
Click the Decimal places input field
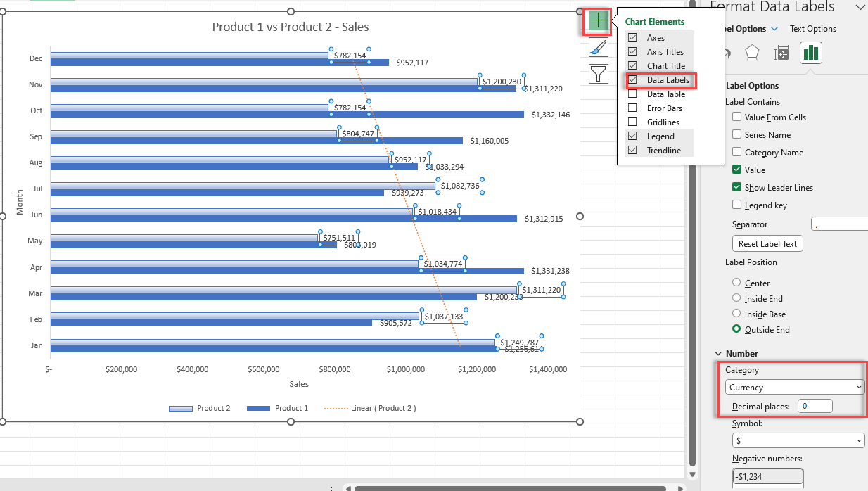pos(815,406)
